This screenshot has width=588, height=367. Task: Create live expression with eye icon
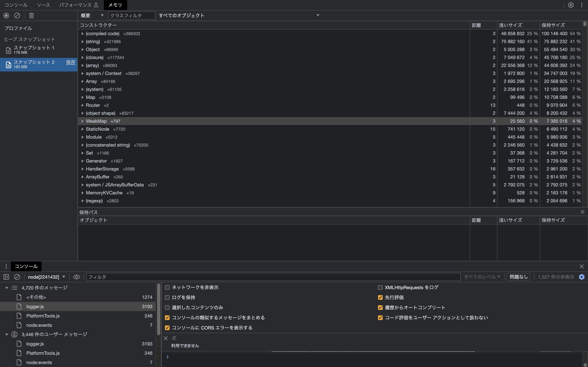(x=76, y=277)
